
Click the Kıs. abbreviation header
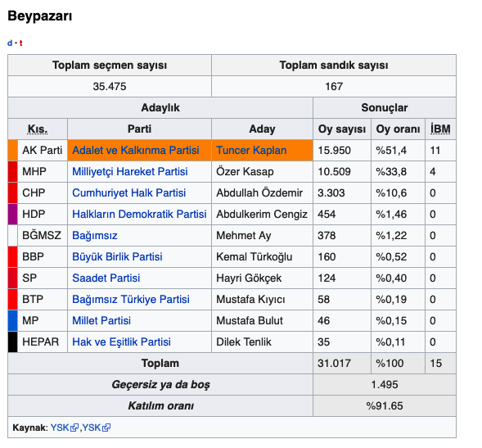pos(38,129)
